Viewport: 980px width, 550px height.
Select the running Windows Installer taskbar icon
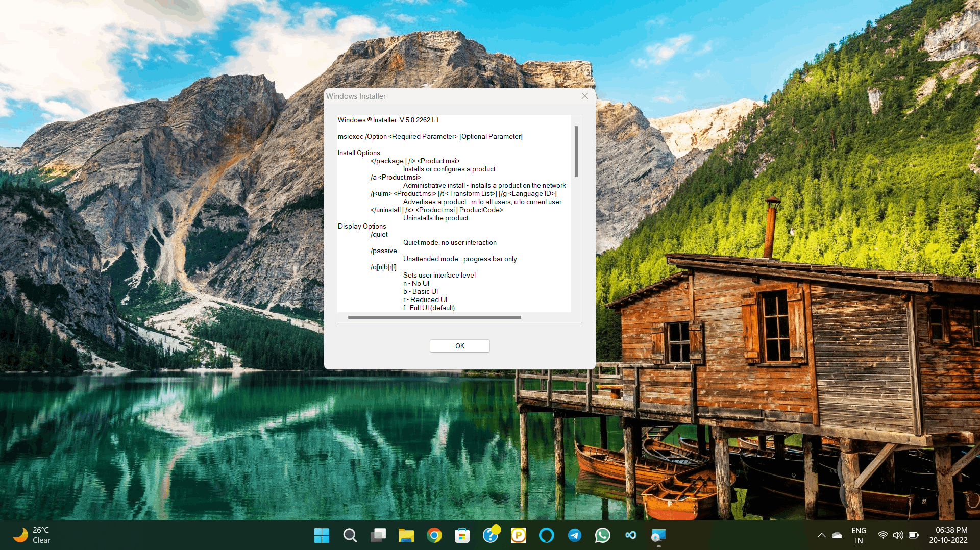click(659, 535)
